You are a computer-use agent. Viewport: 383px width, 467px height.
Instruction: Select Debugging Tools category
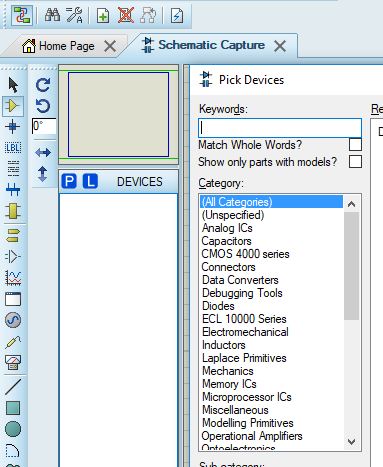coord(271,293)
